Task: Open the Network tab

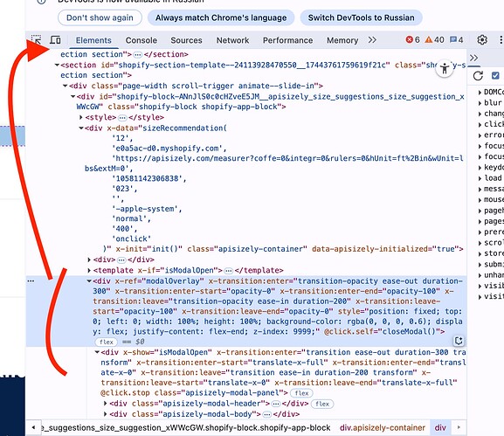Action: [232, 40]
